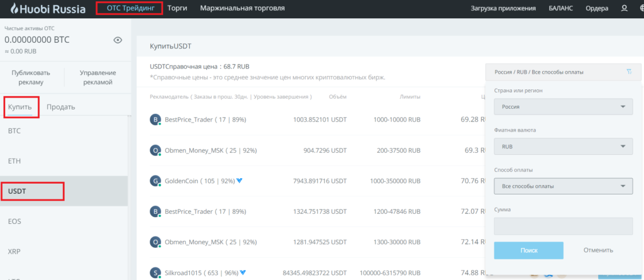
Task: Open advertiser GoldenCoin profile
Action: [199, 181]
